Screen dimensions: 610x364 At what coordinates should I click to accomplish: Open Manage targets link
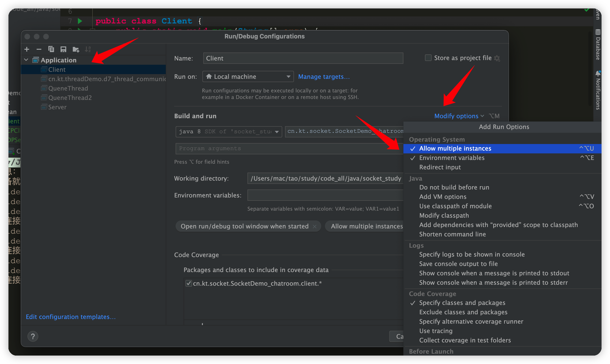pos(324,77)
